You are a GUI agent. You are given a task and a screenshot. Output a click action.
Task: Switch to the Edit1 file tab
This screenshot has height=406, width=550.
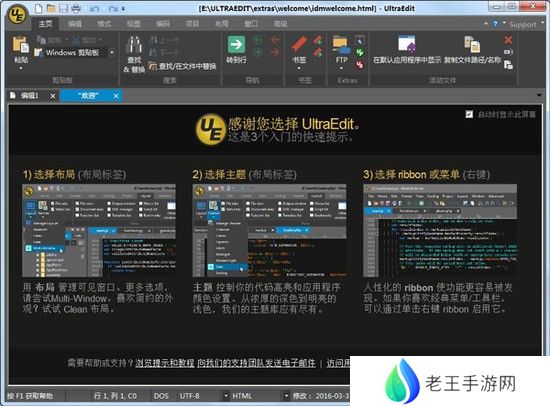30,95
